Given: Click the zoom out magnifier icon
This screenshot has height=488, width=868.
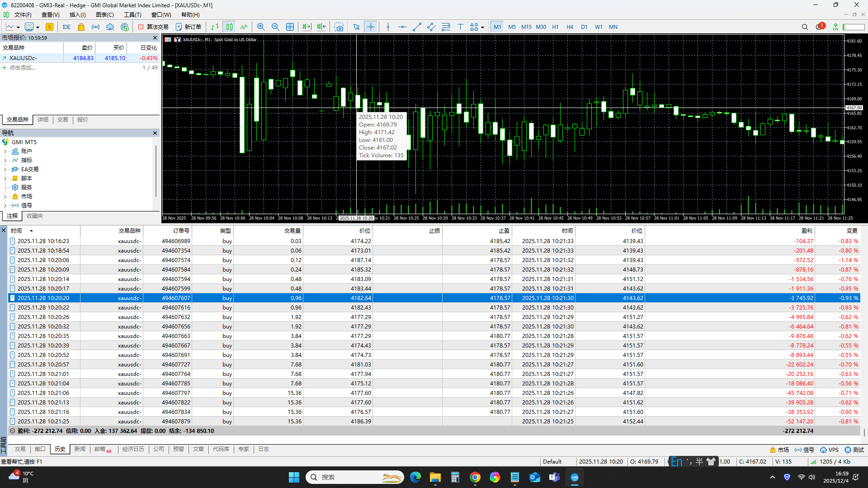Looking at the screenshot, I should point(275,27).
